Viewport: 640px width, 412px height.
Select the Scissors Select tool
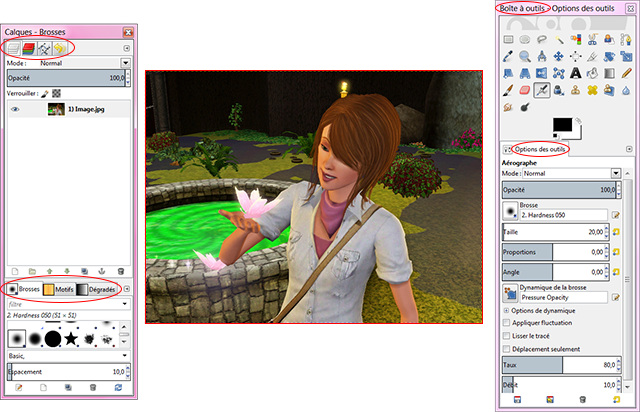592,40
